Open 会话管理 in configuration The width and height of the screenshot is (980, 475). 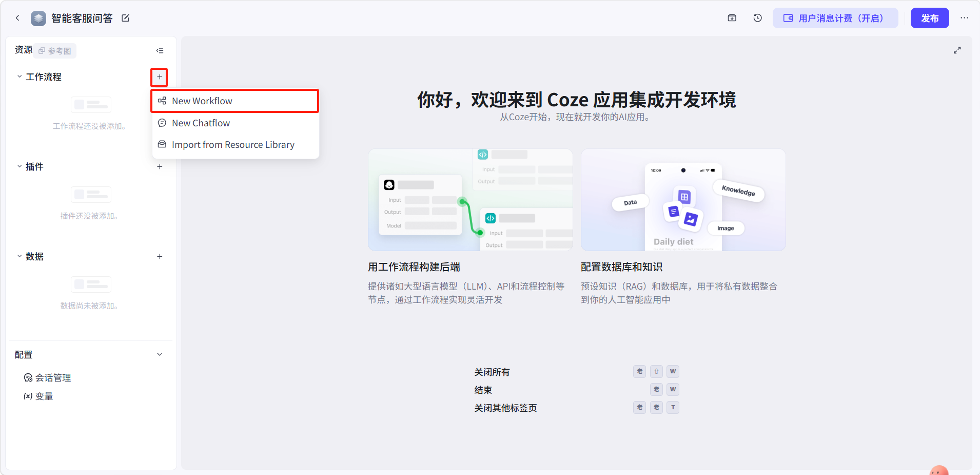coord(48,378)
